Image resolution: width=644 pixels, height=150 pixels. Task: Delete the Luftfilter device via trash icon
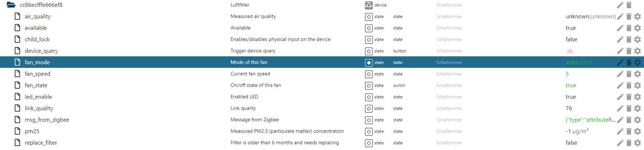point(629,5)
